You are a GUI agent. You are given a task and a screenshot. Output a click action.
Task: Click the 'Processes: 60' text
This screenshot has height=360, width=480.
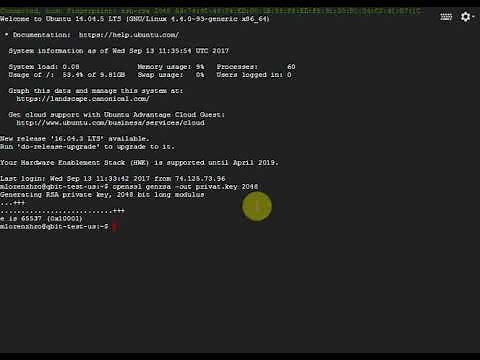point(256,67)
